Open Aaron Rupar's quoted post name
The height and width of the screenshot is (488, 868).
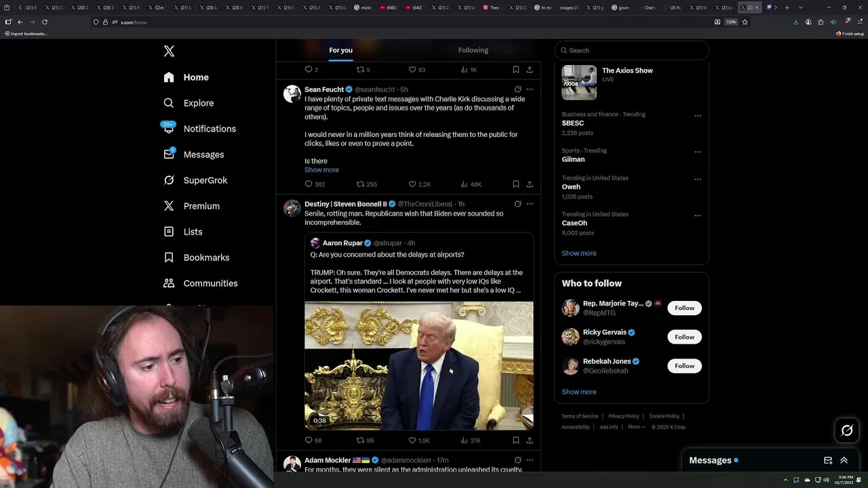342,243
